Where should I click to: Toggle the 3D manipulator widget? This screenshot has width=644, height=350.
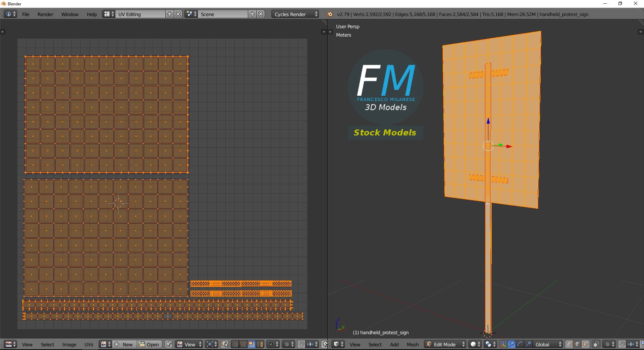click(x=503, y=344)
